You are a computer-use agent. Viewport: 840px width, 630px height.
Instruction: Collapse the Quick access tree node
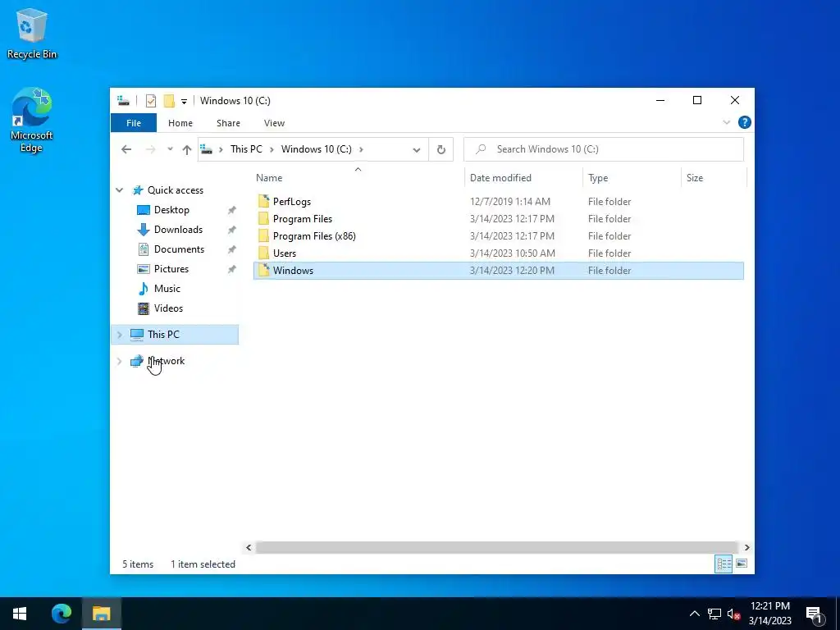coord(120,190)
